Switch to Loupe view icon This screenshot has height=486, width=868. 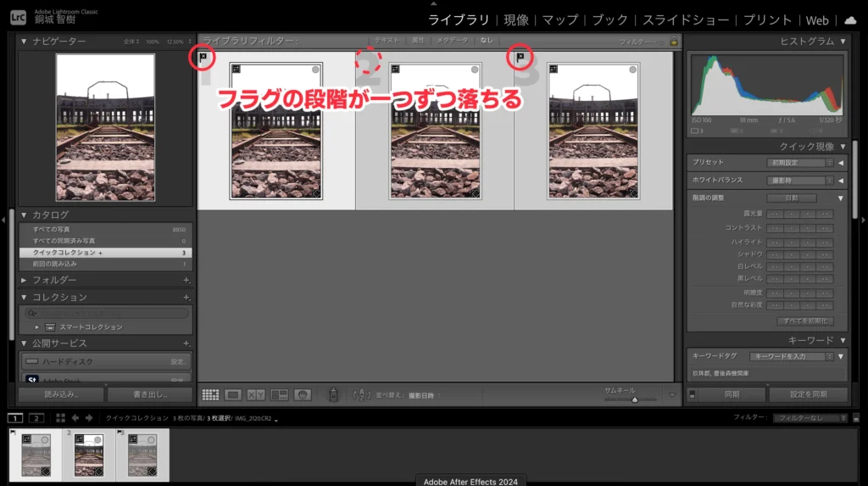click(x=233, y=394)
